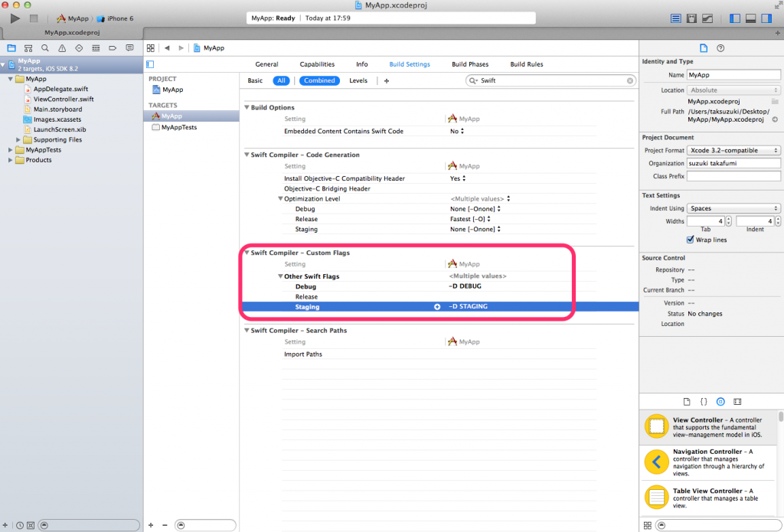784x532 pixels.
Task: Switch to the Capabilities tab
Action: point(317,64)
